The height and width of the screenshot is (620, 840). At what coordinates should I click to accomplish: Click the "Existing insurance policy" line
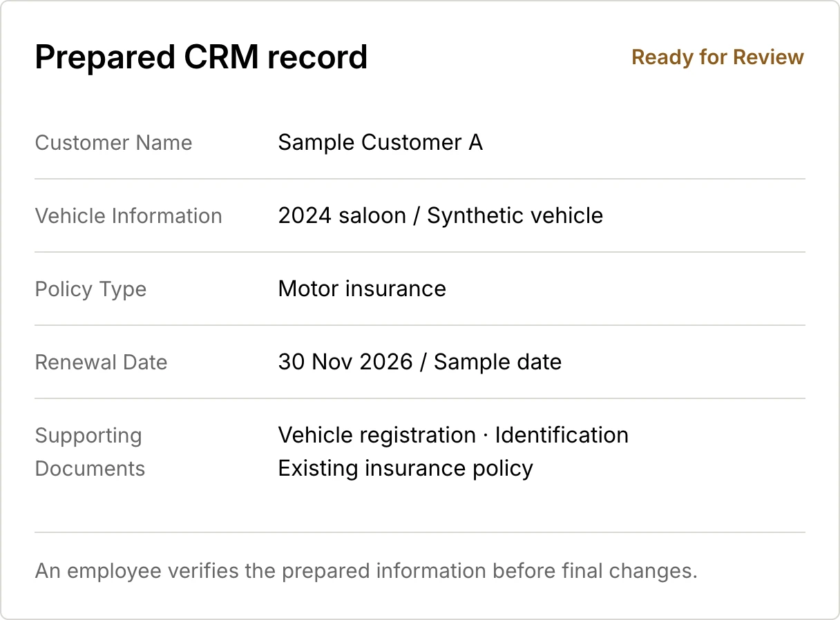pyautogui.click(x=405, y=468)
